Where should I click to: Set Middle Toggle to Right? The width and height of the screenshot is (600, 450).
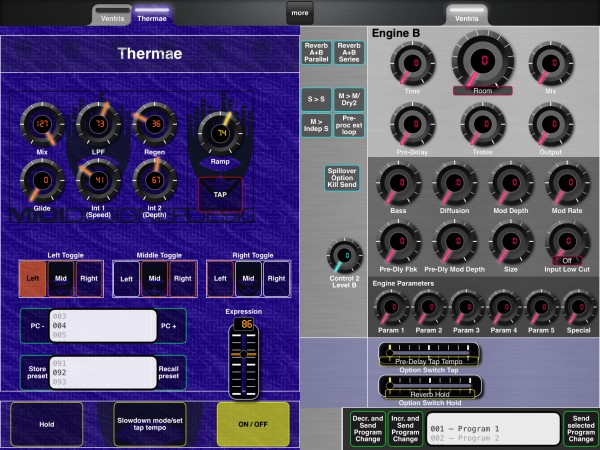point(183,279)
